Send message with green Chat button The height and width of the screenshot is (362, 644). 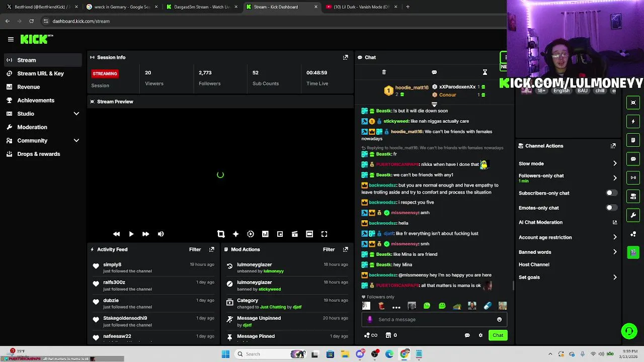pyautogui.click(x=498, y=335)
